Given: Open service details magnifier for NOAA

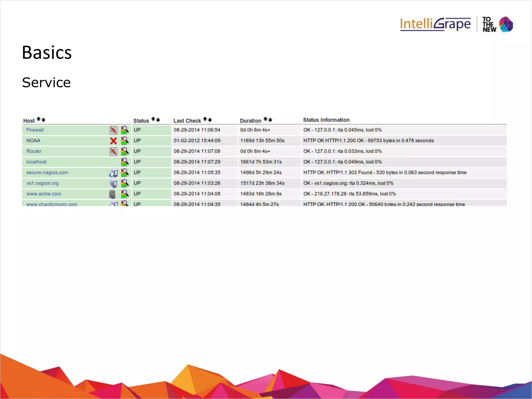Looking at the screenshot, I should [125, 141].
